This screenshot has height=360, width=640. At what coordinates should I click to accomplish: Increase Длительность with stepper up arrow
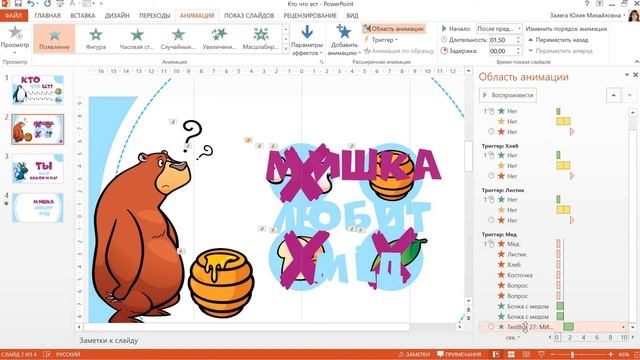pyautogui.click(x=518, y=38)
